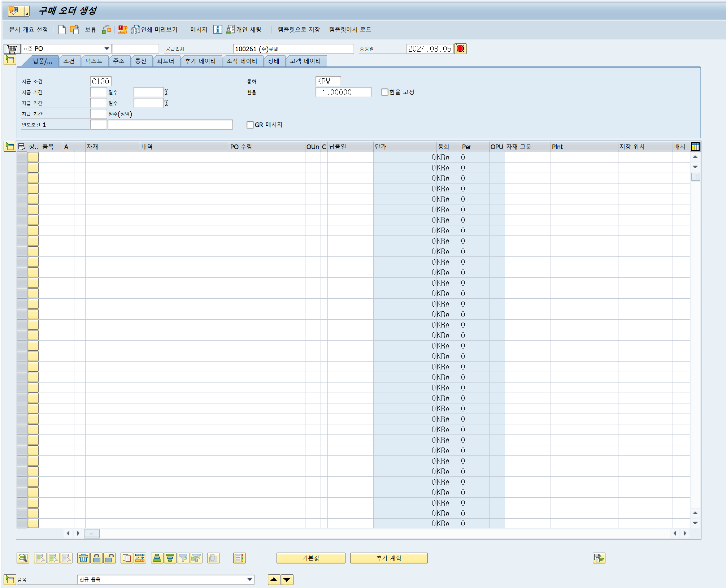Open the column configuration grid icon

695,147
